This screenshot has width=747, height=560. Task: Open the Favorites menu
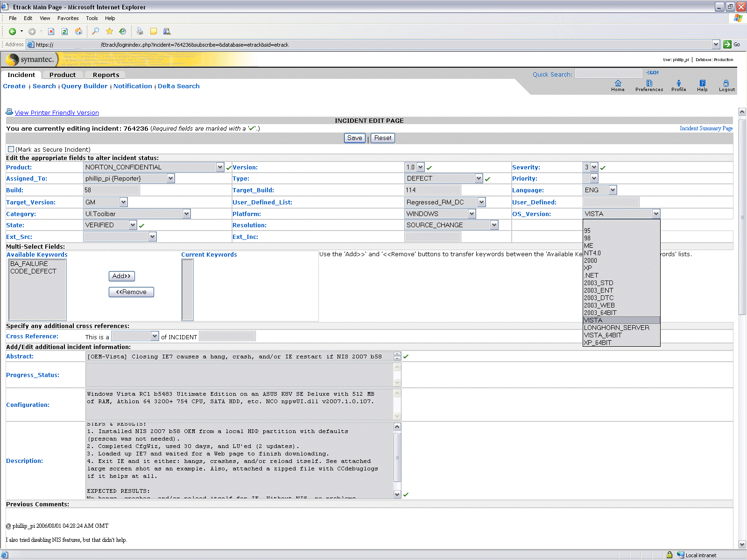[x=68, y=18]
